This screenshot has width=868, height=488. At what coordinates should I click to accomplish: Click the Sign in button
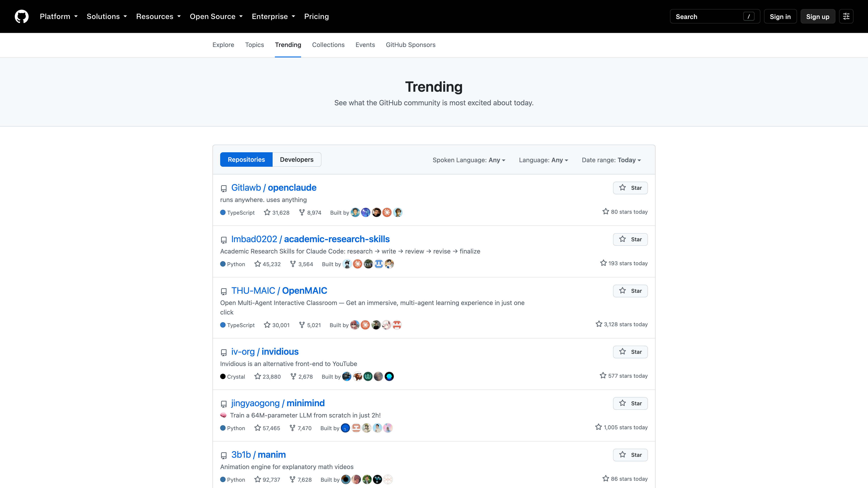780,16
